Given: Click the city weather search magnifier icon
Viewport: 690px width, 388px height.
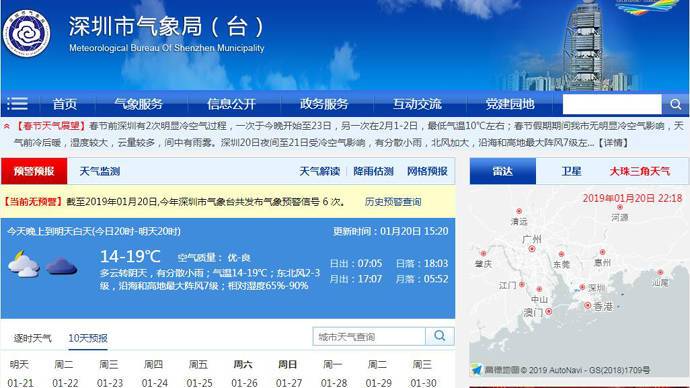Looking at the screenshot, I should [440, 336].
